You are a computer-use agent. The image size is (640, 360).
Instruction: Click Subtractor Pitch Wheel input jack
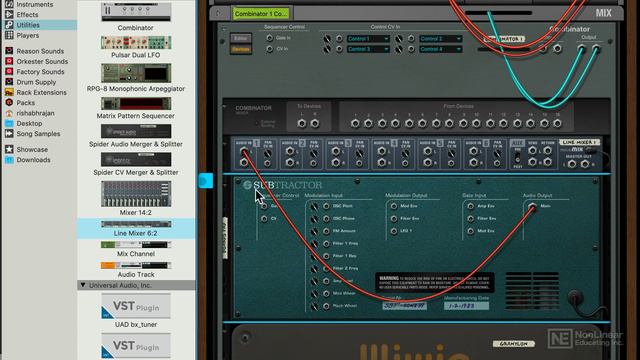pyautogui.click(x=326, y=306)
